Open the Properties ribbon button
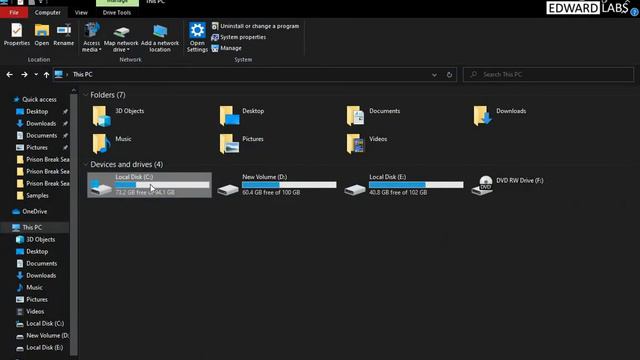The height and width of the screenshot is (360, 640). [x=16, y=34]
